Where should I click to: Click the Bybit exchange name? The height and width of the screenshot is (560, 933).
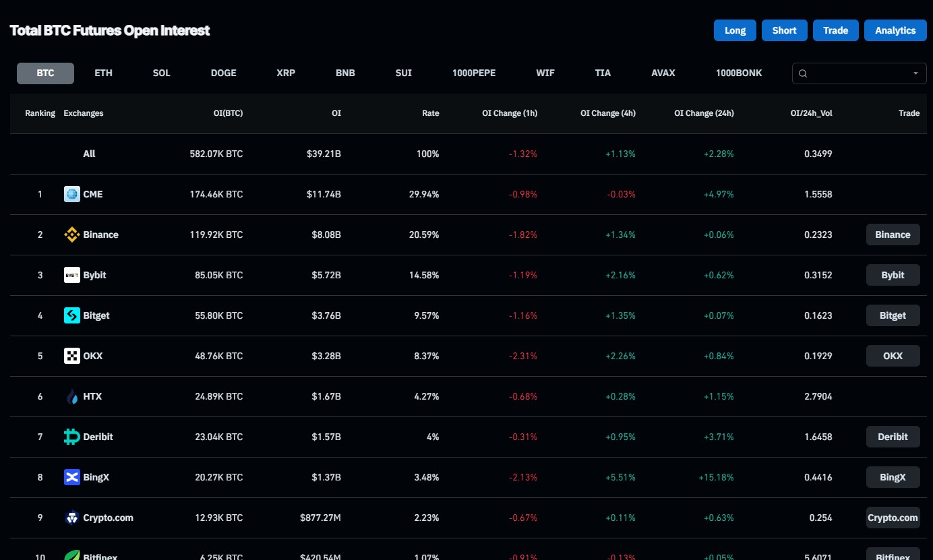click(94, 275)
